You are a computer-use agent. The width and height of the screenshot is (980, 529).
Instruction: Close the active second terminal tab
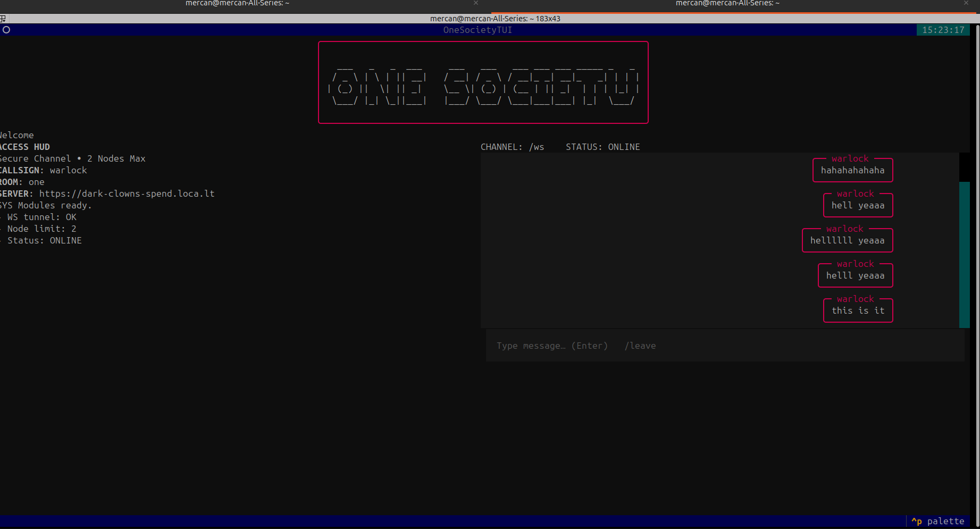pyautogui.click(x=966, y=3)
